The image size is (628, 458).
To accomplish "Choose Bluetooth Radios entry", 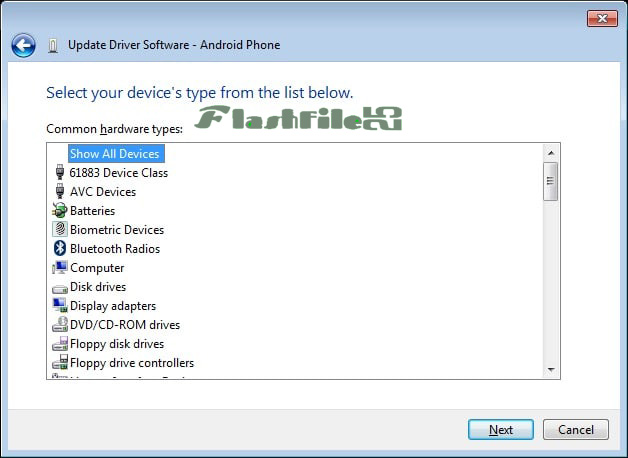I will coord(115,249).
